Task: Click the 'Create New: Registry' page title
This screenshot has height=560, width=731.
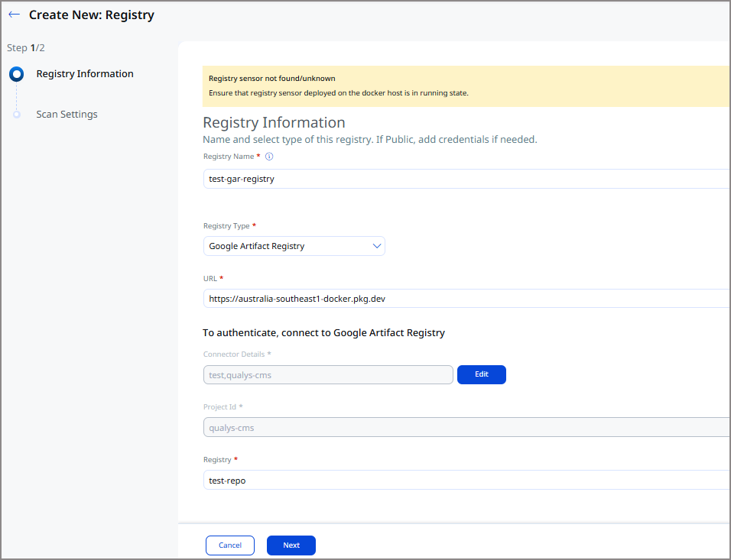Action: [x=92, y=15]
